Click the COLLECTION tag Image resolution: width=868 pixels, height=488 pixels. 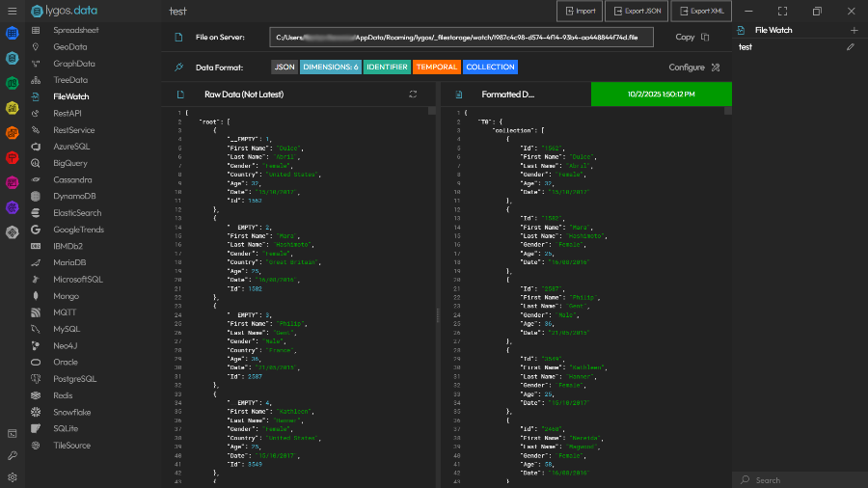coord(490,67)
